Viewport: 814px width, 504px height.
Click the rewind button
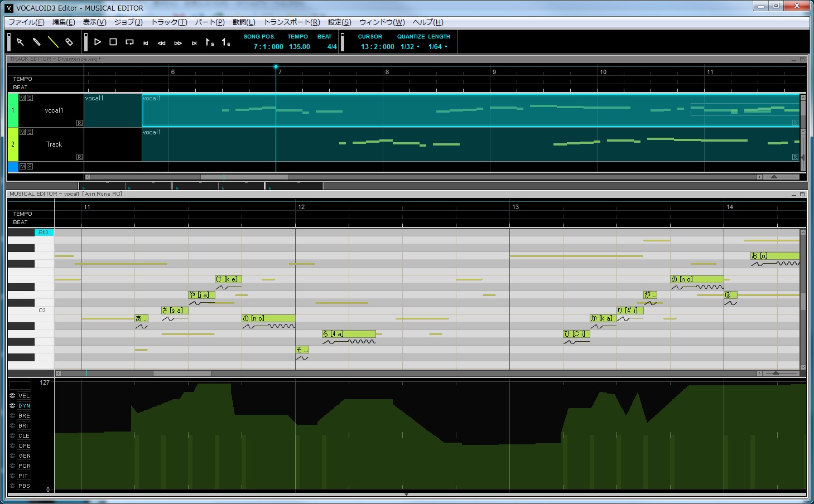[x=162, y=43]
